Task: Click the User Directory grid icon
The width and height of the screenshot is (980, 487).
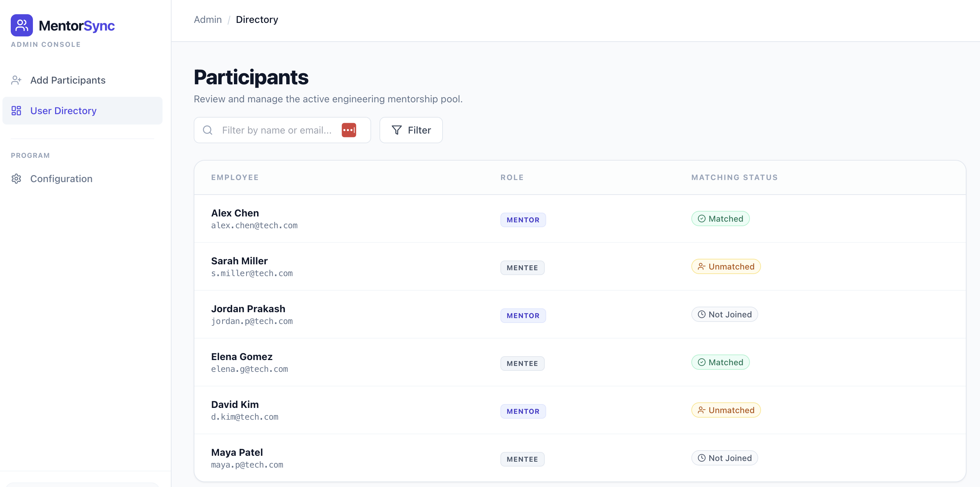Action: [x=16, y=111]
